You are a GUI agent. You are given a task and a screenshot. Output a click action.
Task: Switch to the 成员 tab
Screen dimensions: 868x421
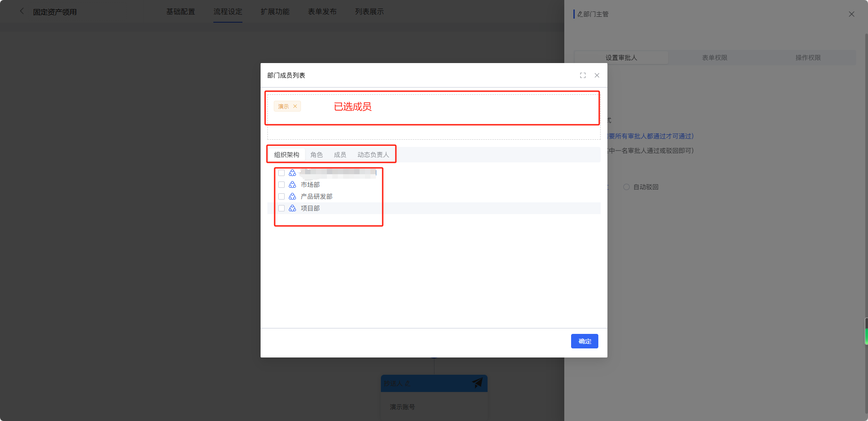click(340, 155)
